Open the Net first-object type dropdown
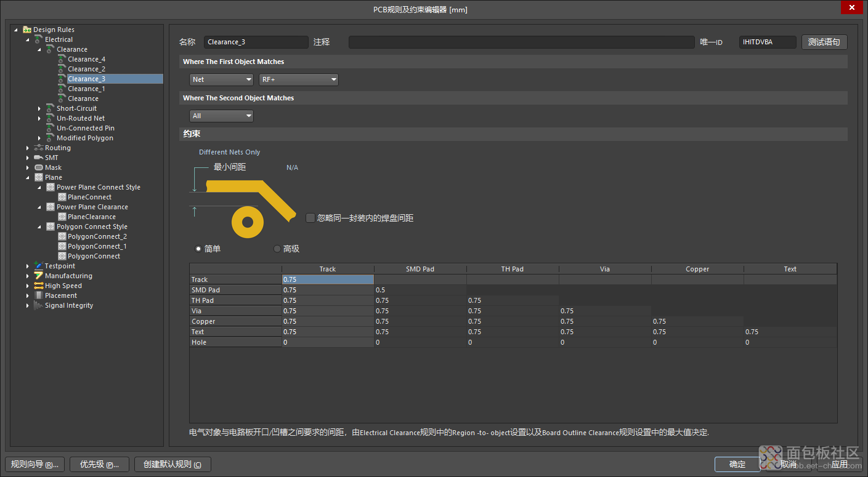The height and width of the screenshot is (477, 868). [x=221, y=79]
